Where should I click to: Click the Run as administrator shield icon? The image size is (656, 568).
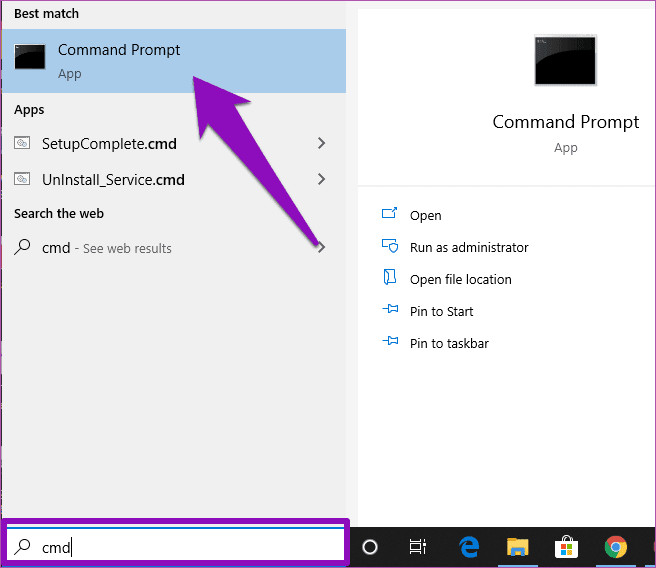390,246
